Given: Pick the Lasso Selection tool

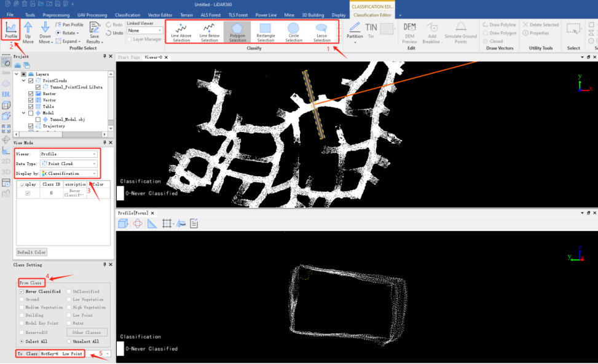Looking at the screenshot, I should coord(321,32).
